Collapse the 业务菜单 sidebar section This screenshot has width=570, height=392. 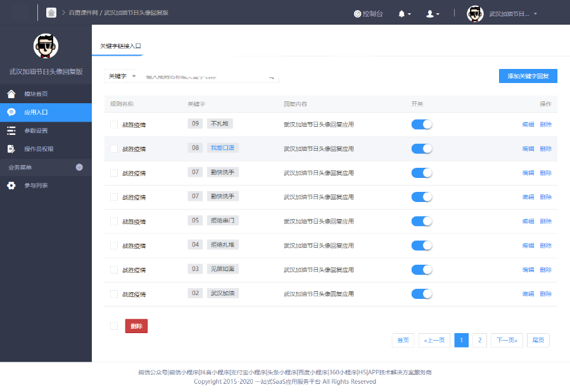[79, 167]
